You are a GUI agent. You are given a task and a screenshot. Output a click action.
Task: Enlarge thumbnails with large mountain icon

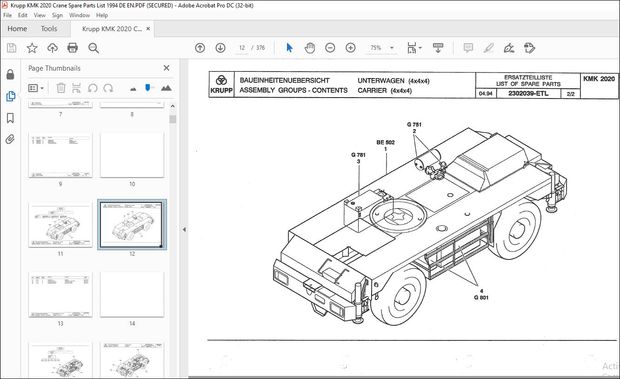tap(166, 88)
